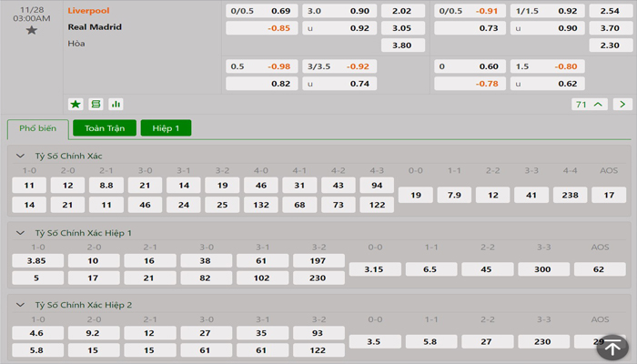Select the 3.80 draw odds for Hòa
The image size is (637, 364).
pyautogui.click(x=401, y=45)
